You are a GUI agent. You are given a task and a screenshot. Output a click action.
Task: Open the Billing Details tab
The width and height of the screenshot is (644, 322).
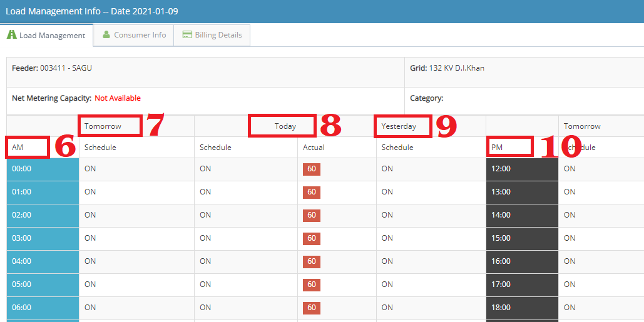[x=218, y=35]
